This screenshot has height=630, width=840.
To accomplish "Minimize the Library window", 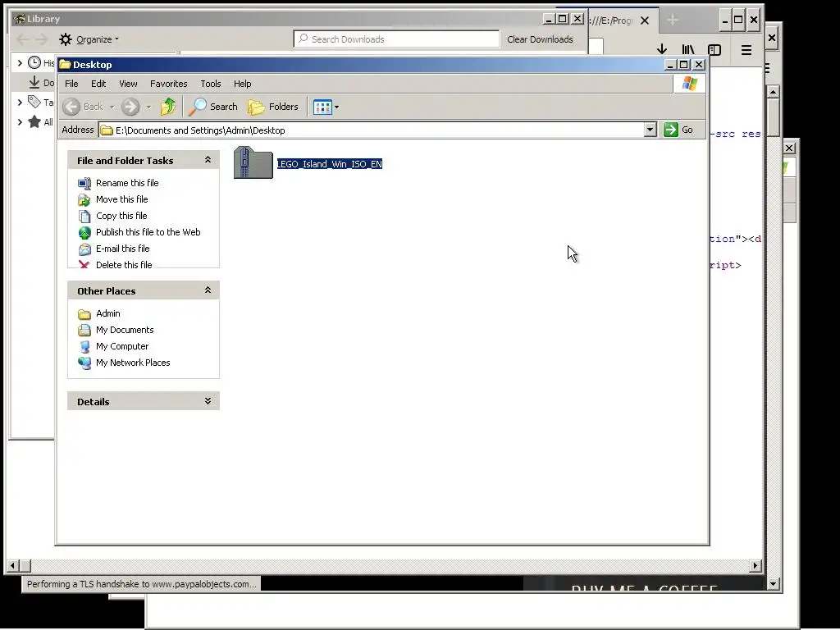I will tap(549, 19).
